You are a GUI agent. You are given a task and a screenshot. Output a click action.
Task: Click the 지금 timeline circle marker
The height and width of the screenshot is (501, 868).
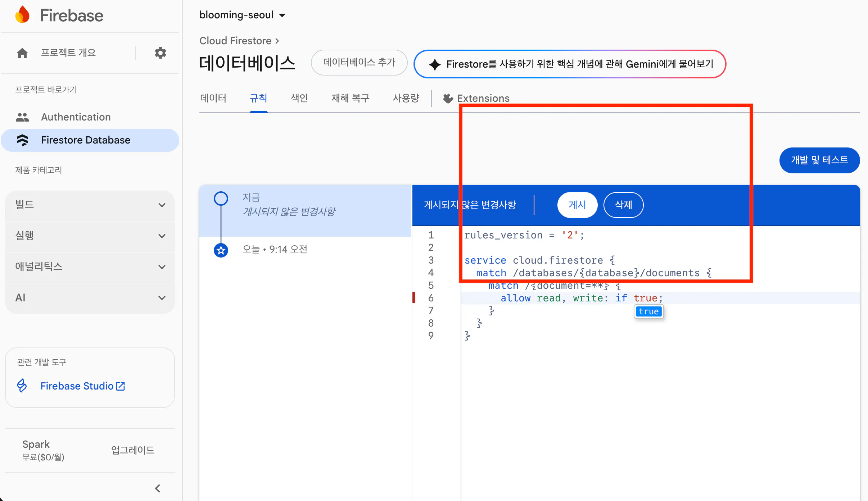click(221, 198)
